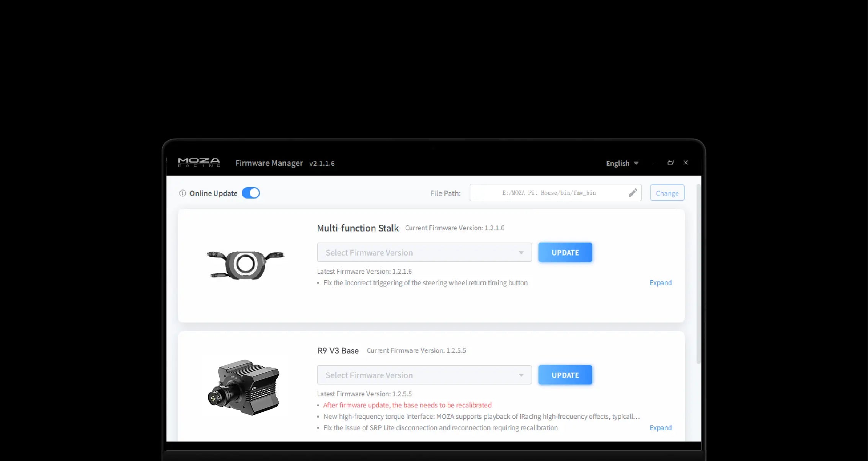Toggle the Online Update switch
This screenshot has height=461, width=868.
[251, 193]
